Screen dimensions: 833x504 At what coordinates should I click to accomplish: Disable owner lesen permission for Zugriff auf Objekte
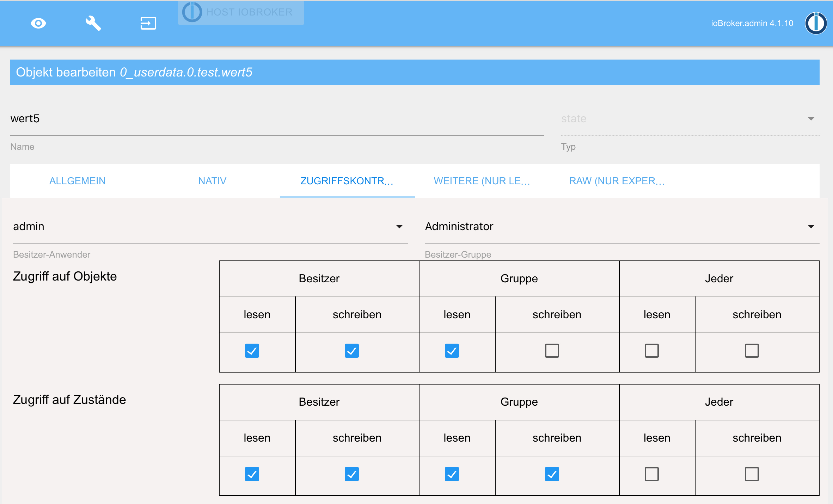click(x=252, y=351)
